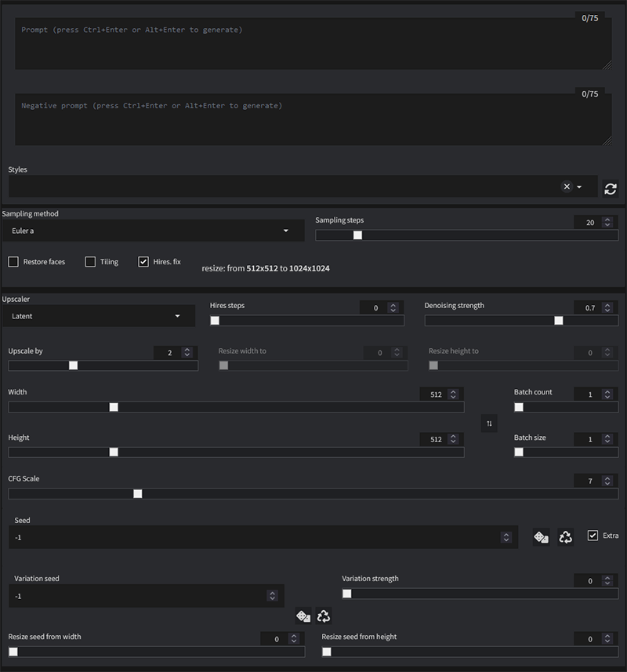
Task: Randomize the variation seed with dice icon
Action: coord(303,617)
